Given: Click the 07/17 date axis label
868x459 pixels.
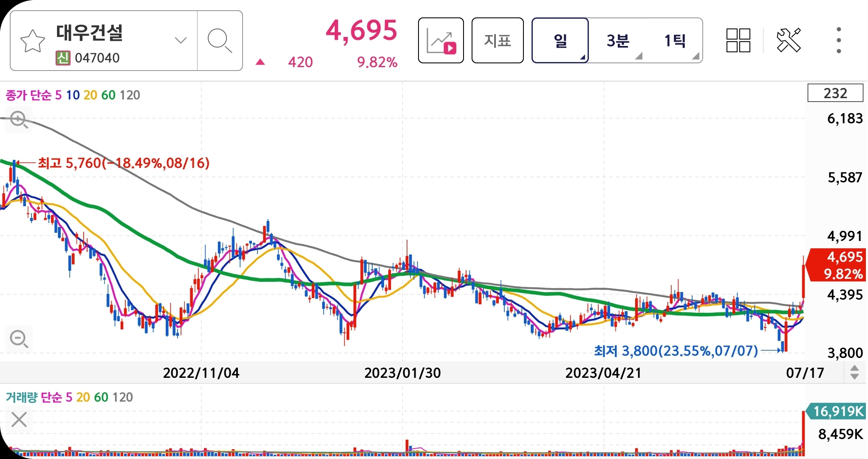Looking at the screenshot, I should (x=805, y=373).
